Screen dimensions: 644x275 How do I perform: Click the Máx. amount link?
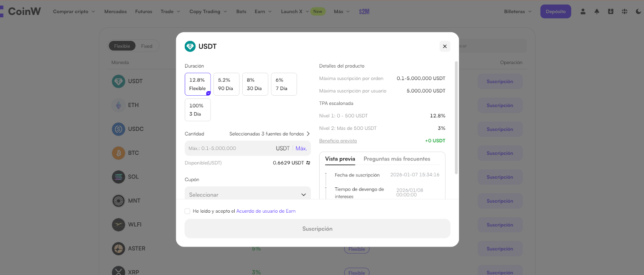301,148
